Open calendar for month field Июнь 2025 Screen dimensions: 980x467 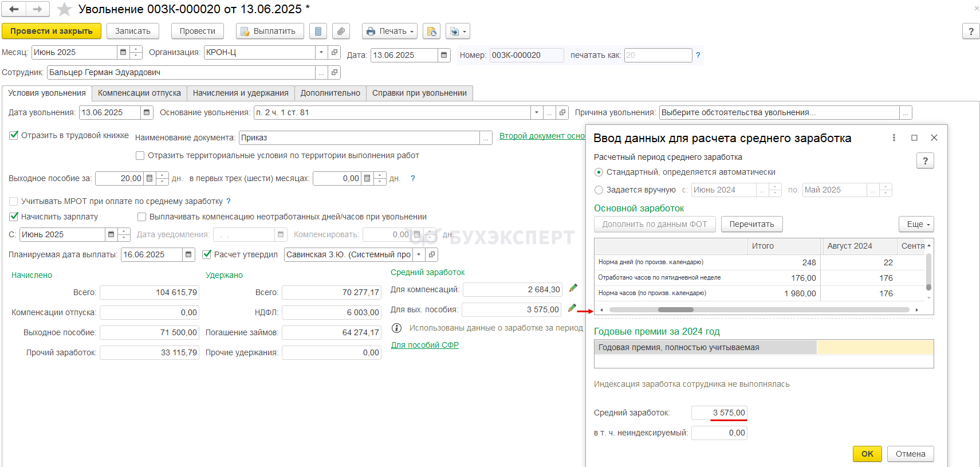point(123,52)
